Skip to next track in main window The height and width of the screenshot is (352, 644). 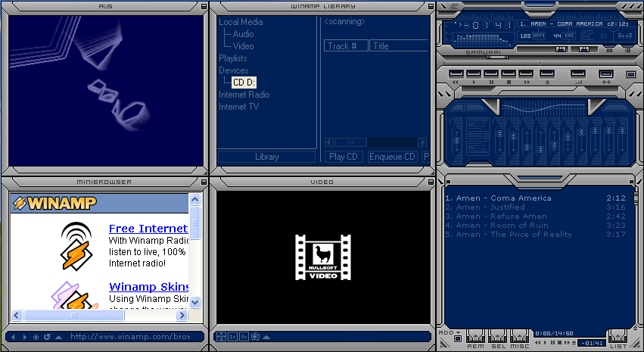(x=526, y=74)
